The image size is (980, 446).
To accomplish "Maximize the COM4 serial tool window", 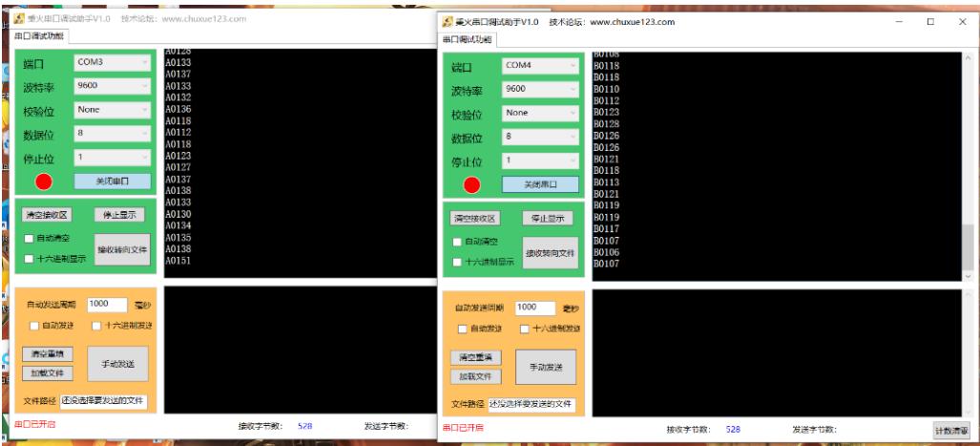I will pyautogui.click(x=929, y=22).
